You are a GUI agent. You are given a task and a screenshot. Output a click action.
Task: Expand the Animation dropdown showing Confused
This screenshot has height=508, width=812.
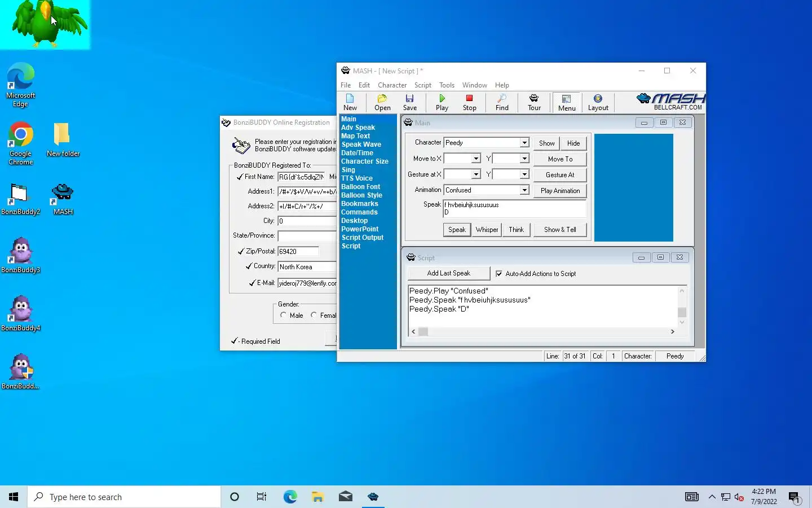click(x=524, y=190)
